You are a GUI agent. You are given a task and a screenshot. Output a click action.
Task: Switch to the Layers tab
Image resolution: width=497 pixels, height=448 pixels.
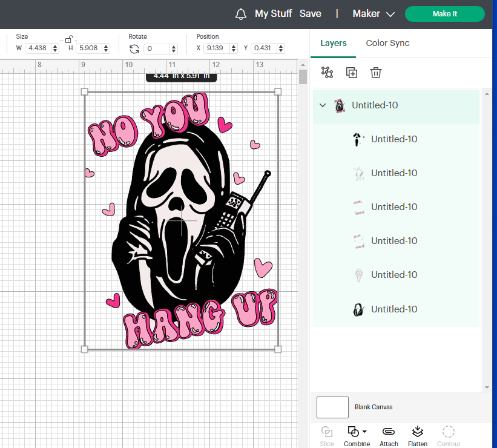[x=333, y=43]
